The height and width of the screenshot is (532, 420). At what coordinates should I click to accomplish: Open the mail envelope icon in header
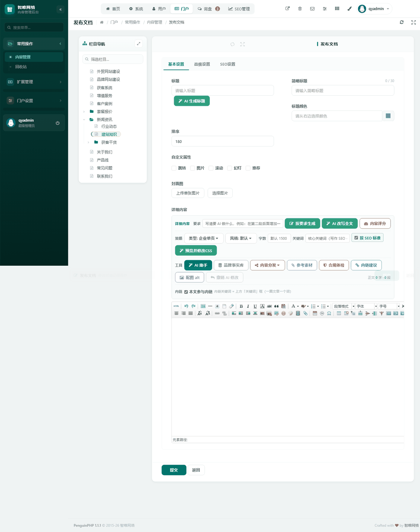[312, 9]
